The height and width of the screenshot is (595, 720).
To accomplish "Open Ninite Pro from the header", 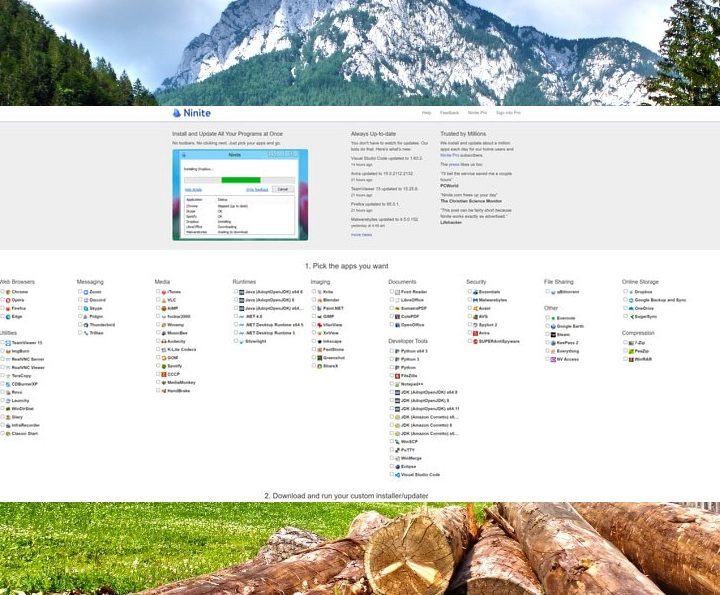I will pyautogui.click(x=478, y=113).
